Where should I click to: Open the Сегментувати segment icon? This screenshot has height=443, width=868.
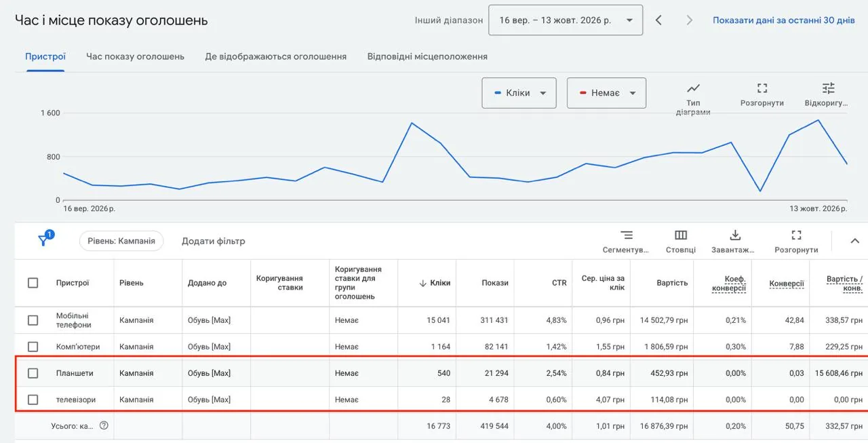627,235
